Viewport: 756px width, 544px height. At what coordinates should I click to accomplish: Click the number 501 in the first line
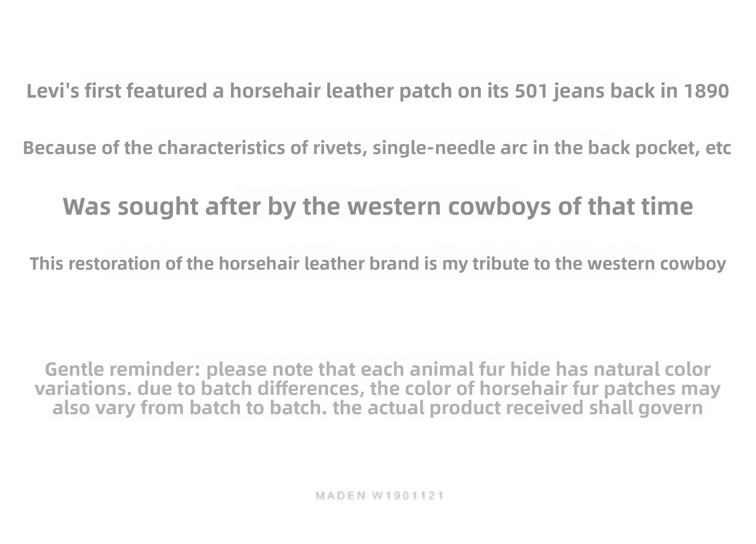(531, 91)
